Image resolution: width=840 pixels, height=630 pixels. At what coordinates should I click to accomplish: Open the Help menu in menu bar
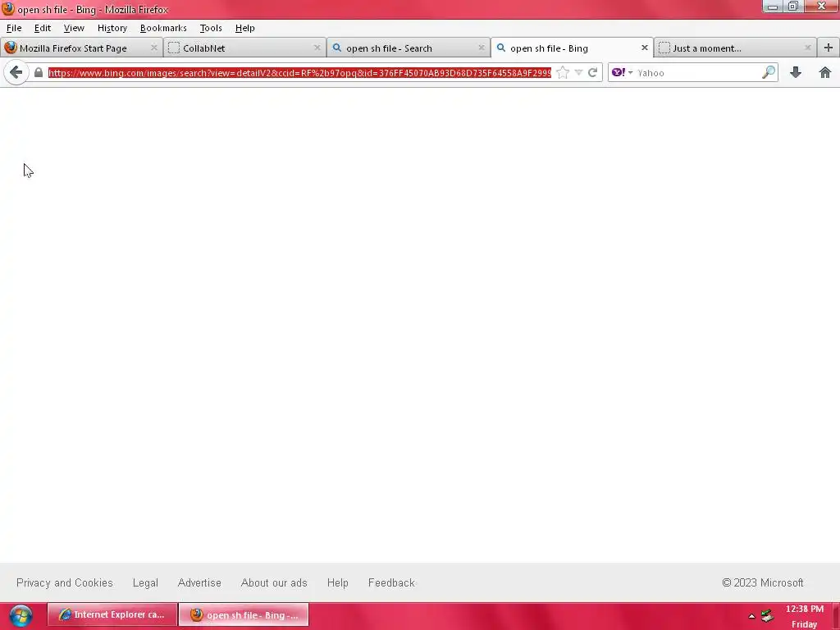pos(244,28)
